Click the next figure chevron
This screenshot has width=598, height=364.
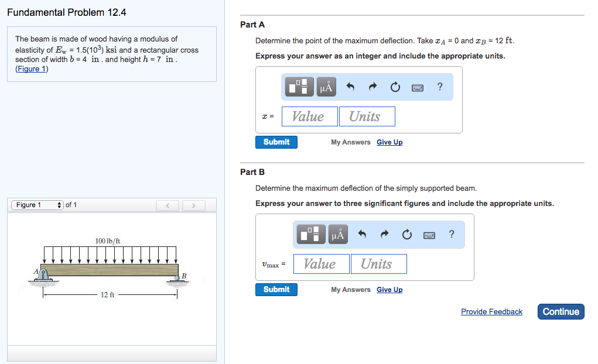coord(193,205)
